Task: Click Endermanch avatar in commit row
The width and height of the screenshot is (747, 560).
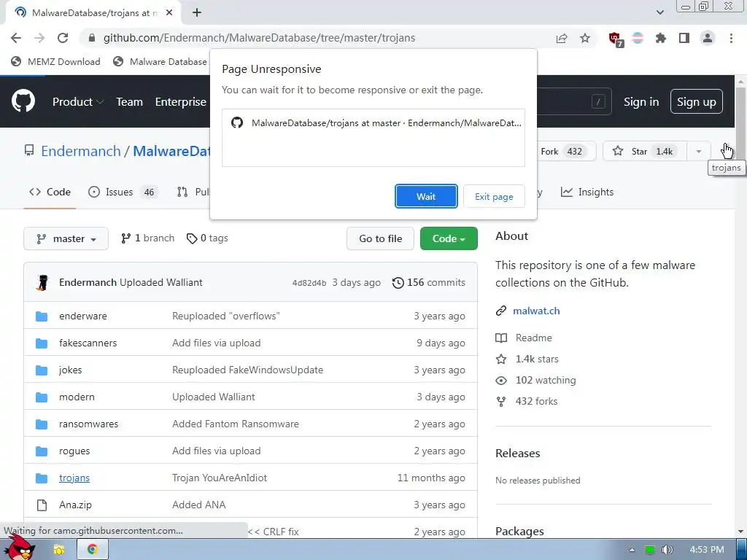Action: (x=42, y=283)
